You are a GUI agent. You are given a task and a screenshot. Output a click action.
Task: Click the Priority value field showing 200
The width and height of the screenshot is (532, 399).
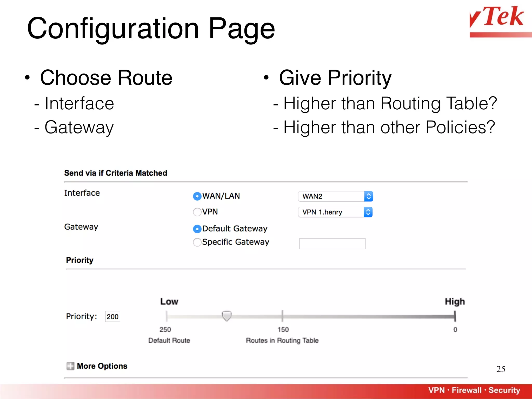tap(112, 316)
